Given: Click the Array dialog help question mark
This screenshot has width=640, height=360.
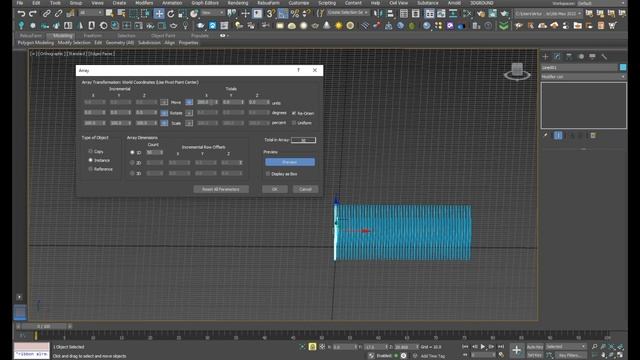Looking at the screenshot, I should click(298, 70).
